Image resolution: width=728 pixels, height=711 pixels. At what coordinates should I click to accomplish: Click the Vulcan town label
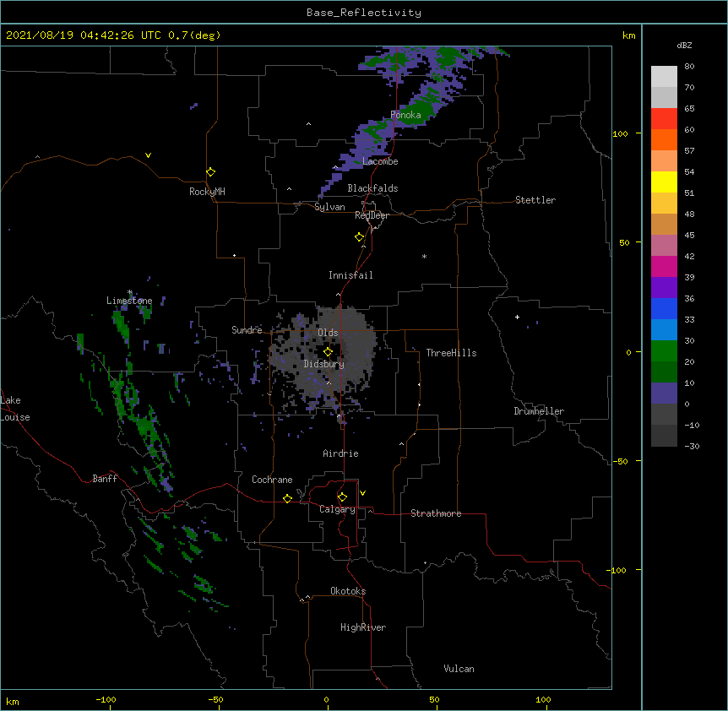tap(459, 669)
